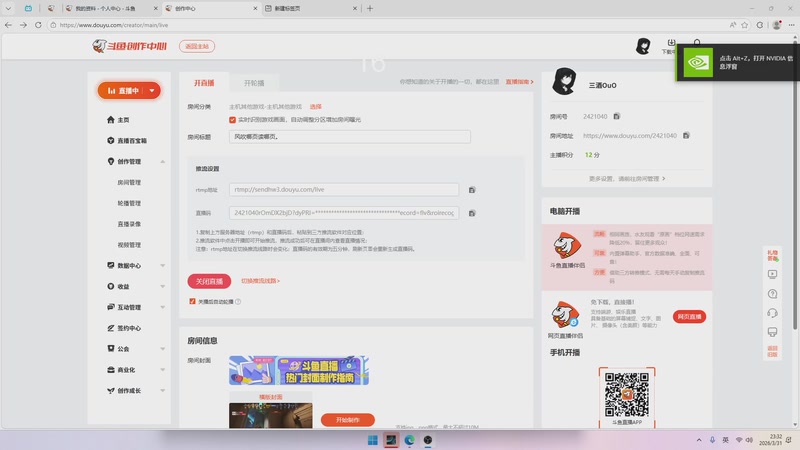Click the 商业化 sidebar icon

coord(111,369)
